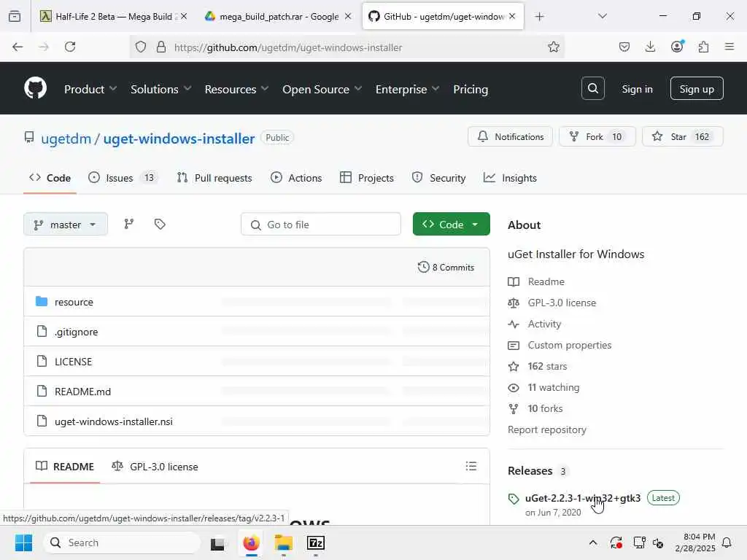
Task: Open the LICENSE file
Action: (x=74, y=362)
